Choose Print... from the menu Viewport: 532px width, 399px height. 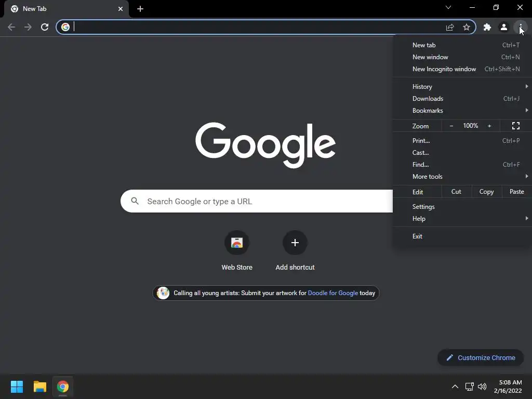pos(462,140)
